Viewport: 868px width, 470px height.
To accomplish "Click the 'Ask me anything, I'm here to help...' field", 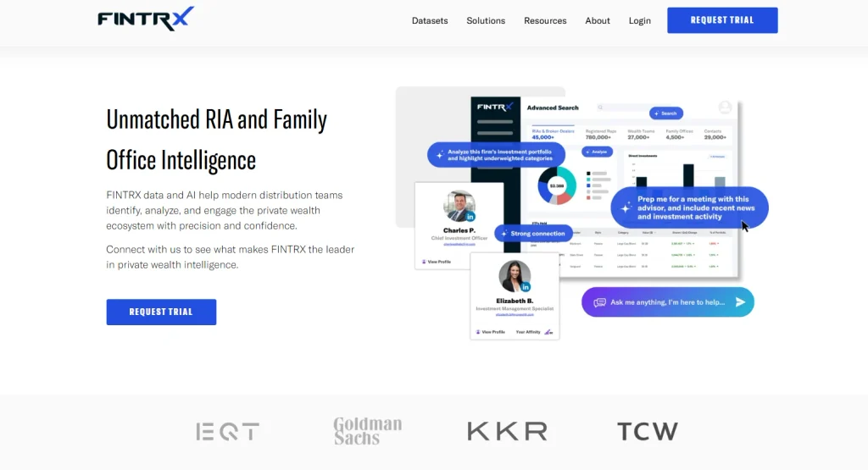I will 668,302.
